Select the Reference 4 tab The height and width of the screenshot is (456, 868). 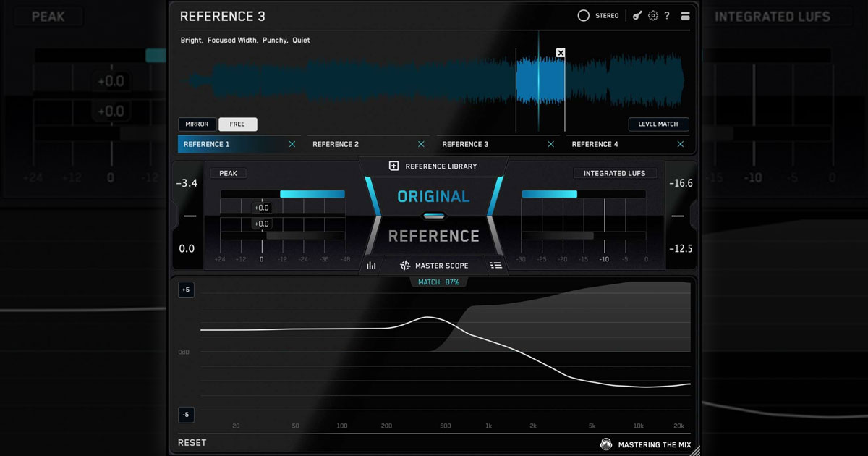click(x=626, y=144)
